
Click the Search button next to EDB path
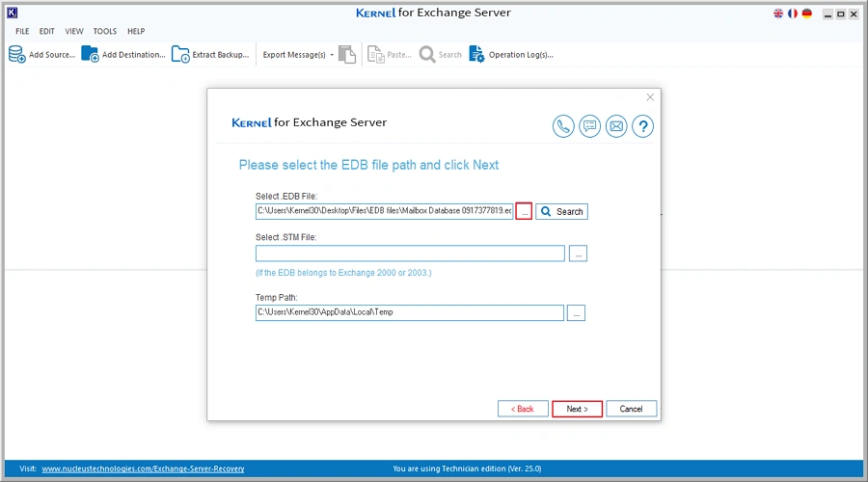click(562, 211)
